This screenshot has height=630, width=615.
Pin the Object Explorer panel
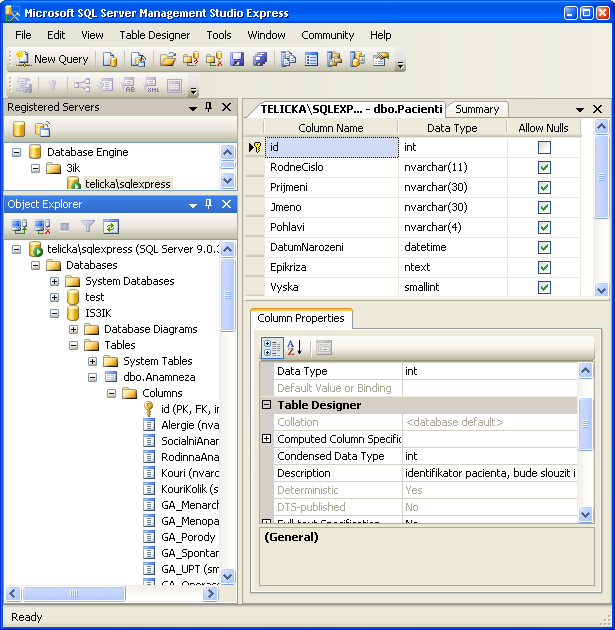tap(208, 204)
